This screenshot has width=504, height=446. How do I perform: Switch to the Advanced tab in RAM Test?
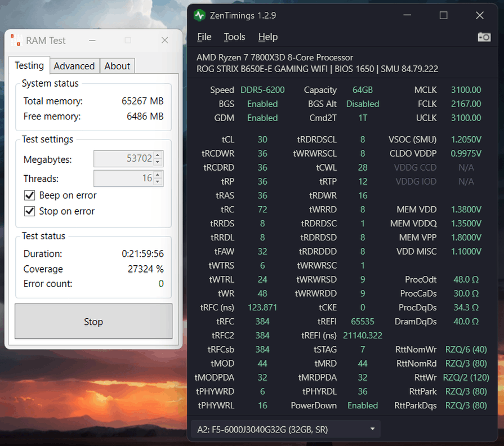(74, 66)
